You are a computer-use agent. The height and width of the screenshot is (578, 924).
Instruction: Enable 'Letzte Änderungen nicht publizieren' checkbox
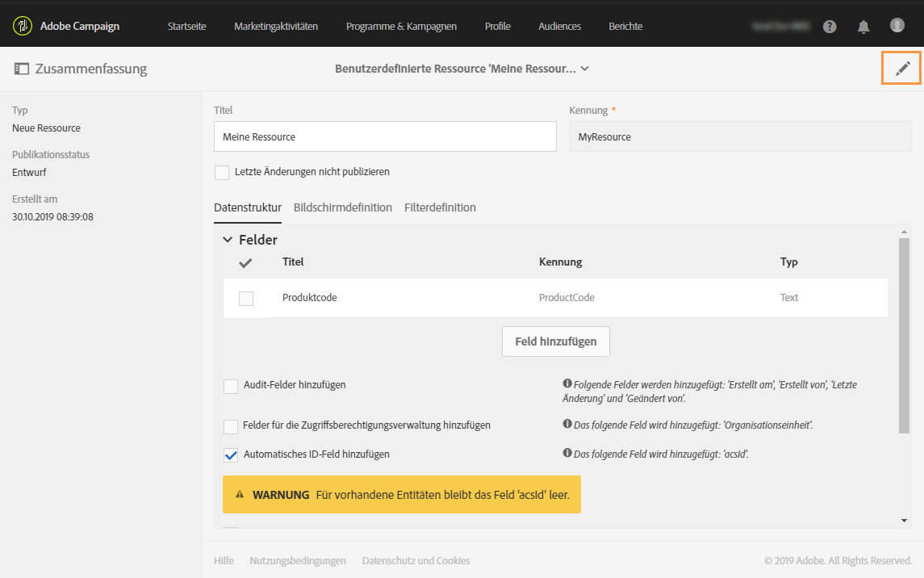pyautogui.click(x=222, y=172)
